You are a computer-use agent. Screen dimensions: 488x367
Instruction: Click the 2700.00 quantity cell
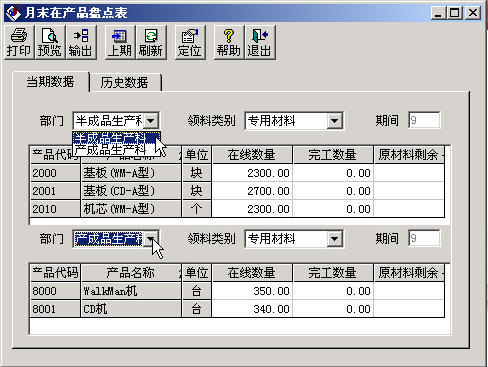(x=252, y=191)
